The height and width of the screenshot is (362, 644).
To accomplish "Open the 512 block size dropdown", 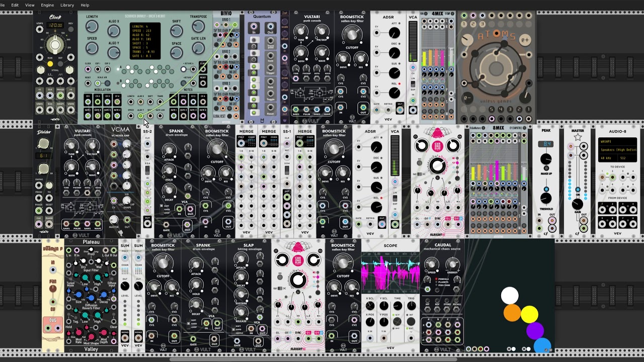I will 627,158.
